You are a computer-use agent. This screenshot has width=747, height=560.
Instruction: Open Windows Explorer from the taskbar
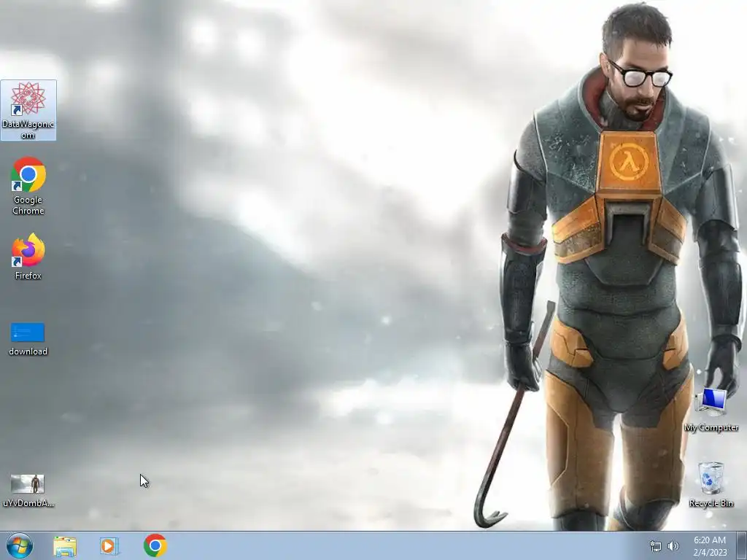pyautogui.click(x=65, y=545)
